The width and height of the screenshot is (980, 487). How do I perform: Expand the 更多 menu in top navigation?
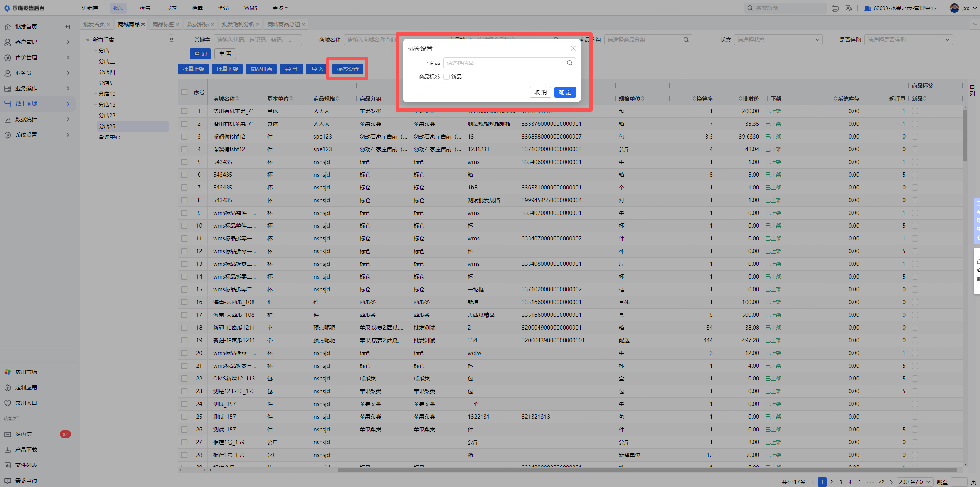[x=280, y=8]
